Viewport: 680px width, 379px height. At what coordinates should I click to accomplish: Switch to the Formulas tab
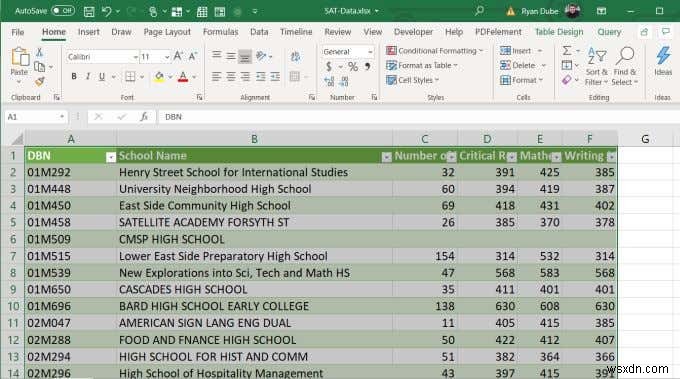tap(220, 32)
